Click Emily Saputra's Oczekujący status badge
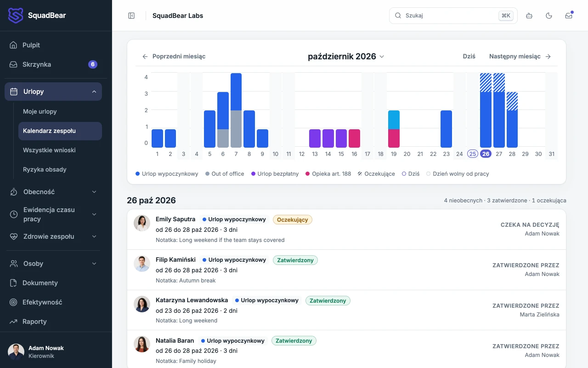This screenshot has width=588, height=368. tap(293, 220)
